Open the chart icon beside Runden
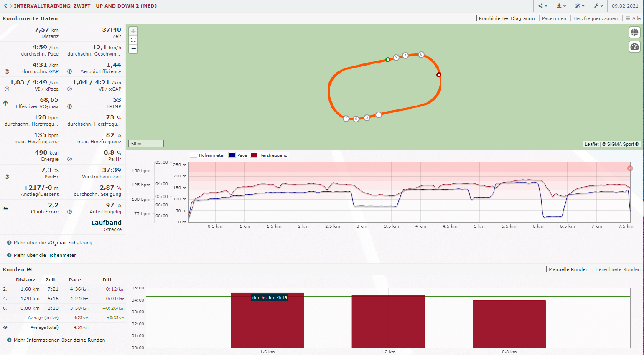 point(30,269)
